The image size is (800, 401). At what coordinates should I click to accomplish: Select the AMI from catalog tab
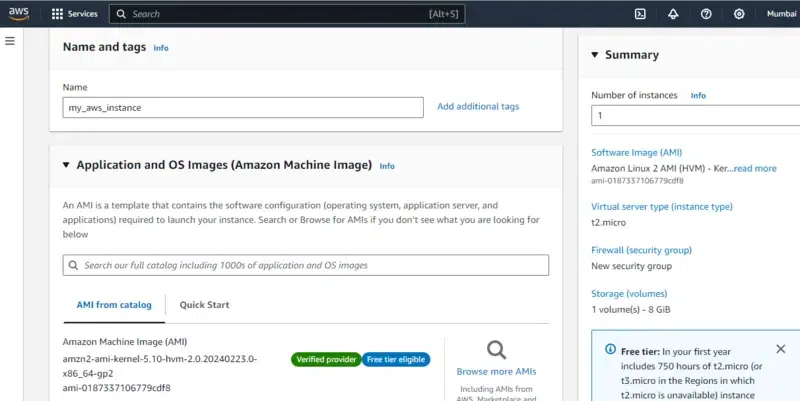(x=114, y=305)
